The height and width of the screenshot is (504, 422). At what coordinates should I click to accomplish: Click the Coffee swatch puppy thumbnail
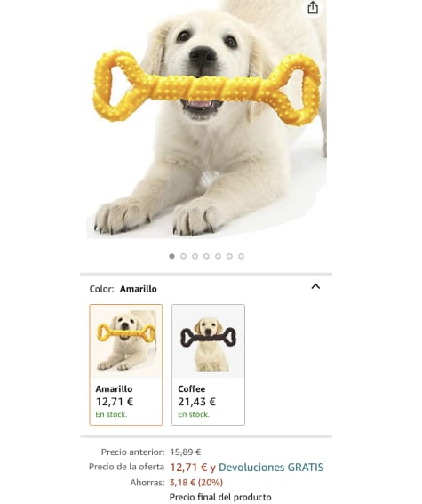pos(208,341)
